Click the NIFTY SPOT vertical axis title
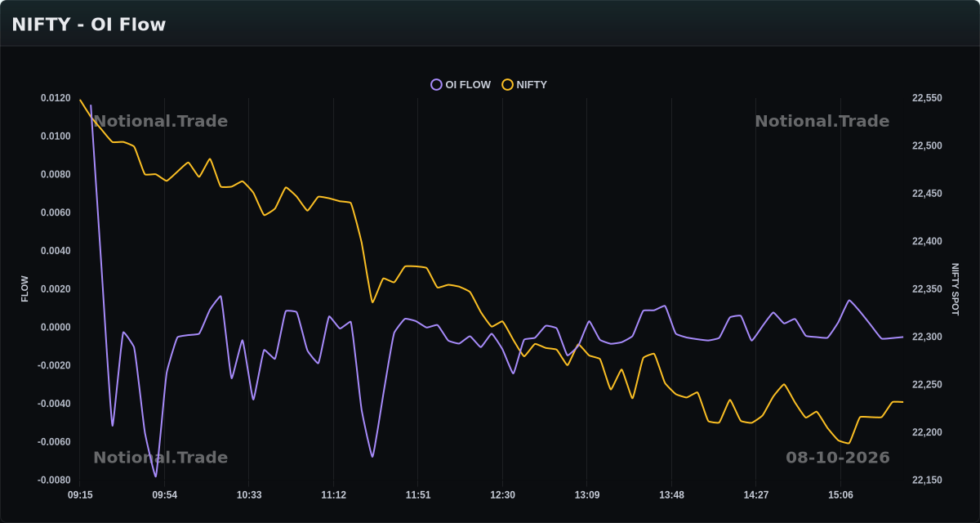The image size is (980, 523). 955,289
